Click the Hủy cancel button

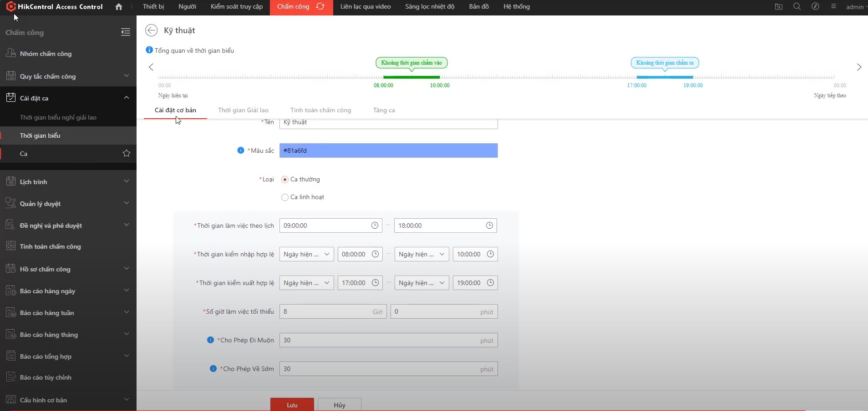[339, 405]
